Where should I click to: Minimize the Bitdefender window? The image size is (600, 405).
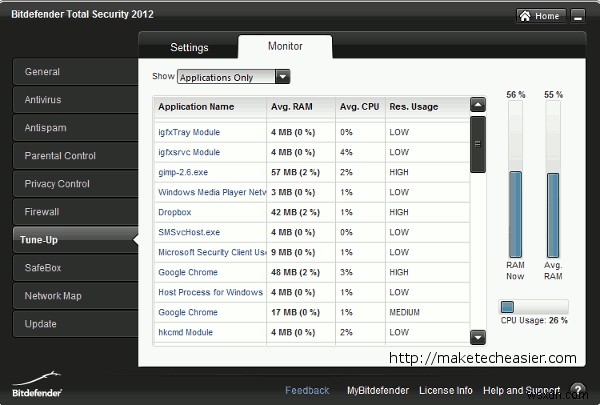pos(578,16)
